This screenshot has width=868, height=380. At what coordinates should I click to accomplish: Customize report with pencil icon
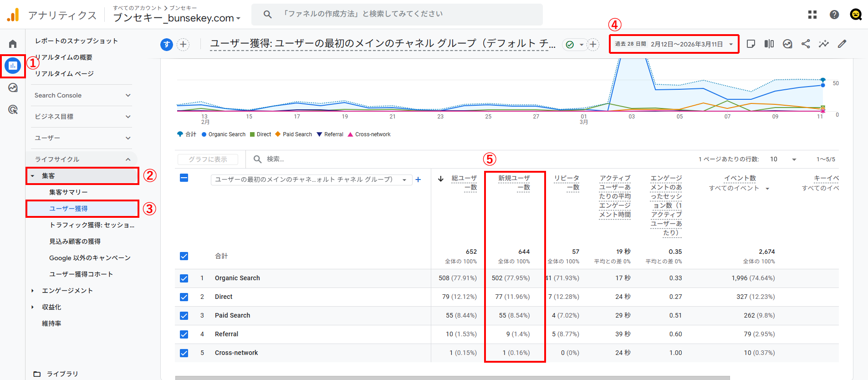tap(842, 44)
